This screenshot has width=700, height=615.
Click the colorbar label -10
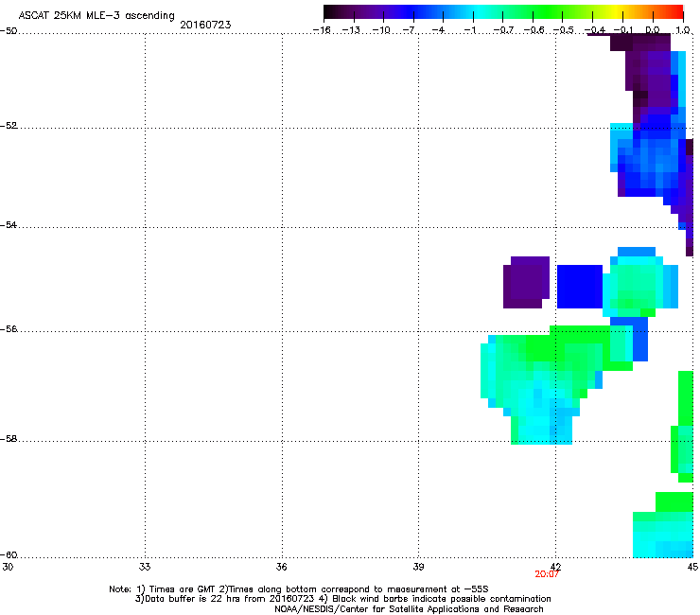tap(381, 30)
